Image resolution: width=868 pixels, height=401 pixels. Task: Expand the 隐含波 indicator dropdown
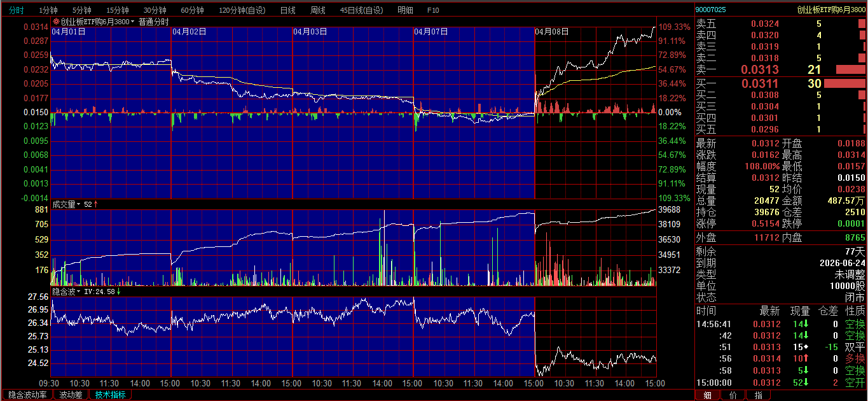(x=79, y=292)
